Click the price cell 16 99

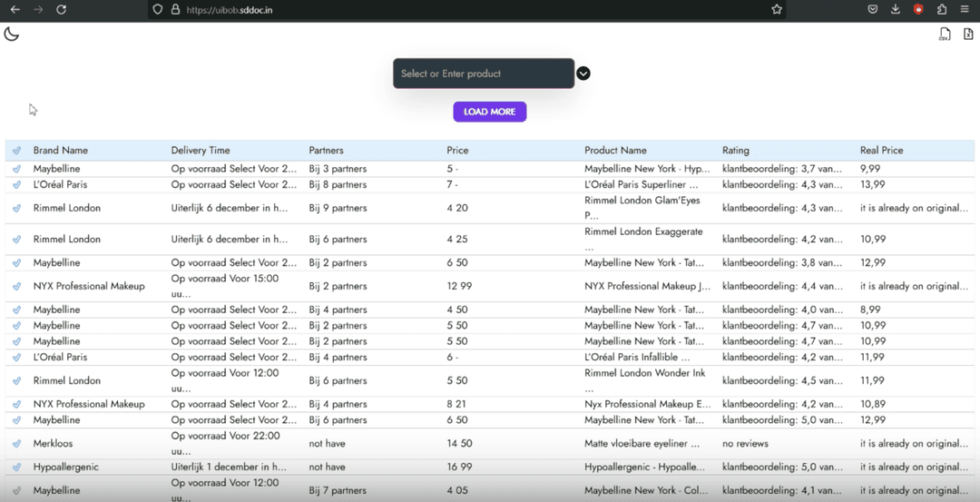tap(459, 467)
